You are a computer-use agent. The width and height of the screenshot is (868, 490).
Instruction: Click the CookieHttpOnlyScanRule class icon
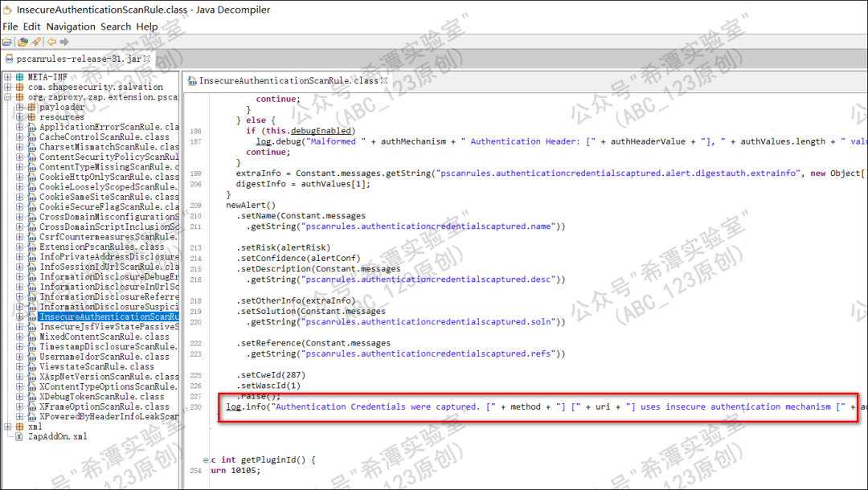click(31, 177)
